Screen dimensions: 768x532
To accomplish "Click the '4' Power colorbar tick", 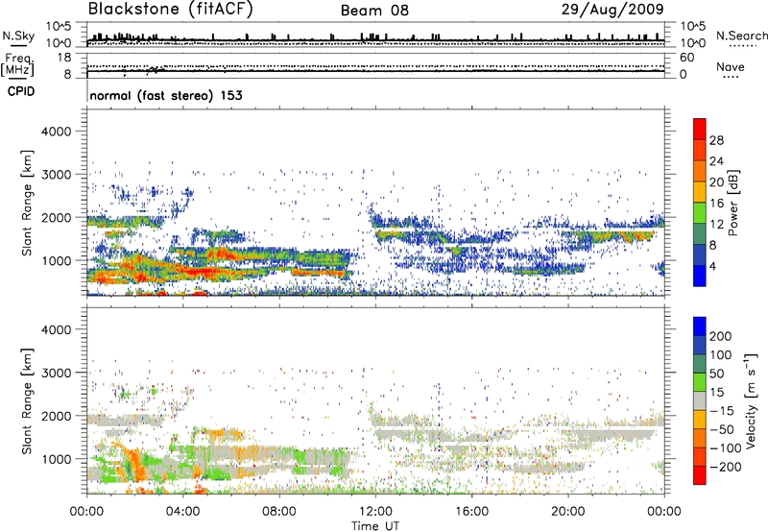I will coord(712,266).
